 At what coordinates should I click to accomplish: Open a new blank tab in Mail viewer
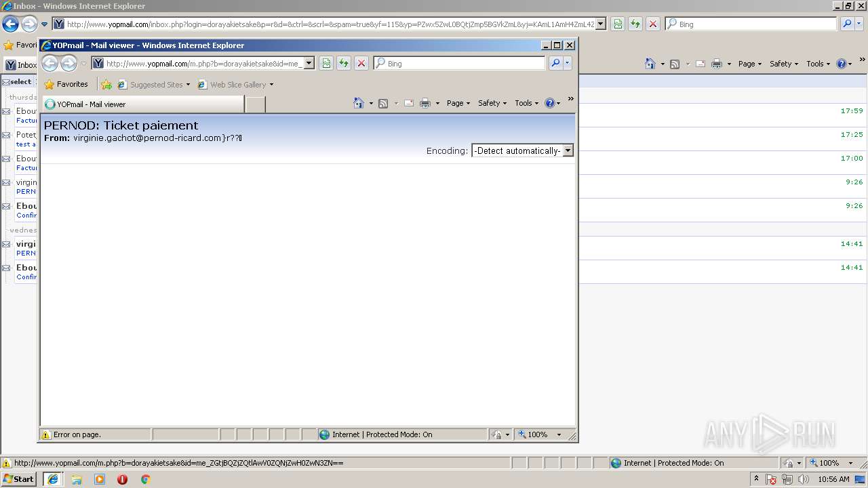[x=255, y=104]
